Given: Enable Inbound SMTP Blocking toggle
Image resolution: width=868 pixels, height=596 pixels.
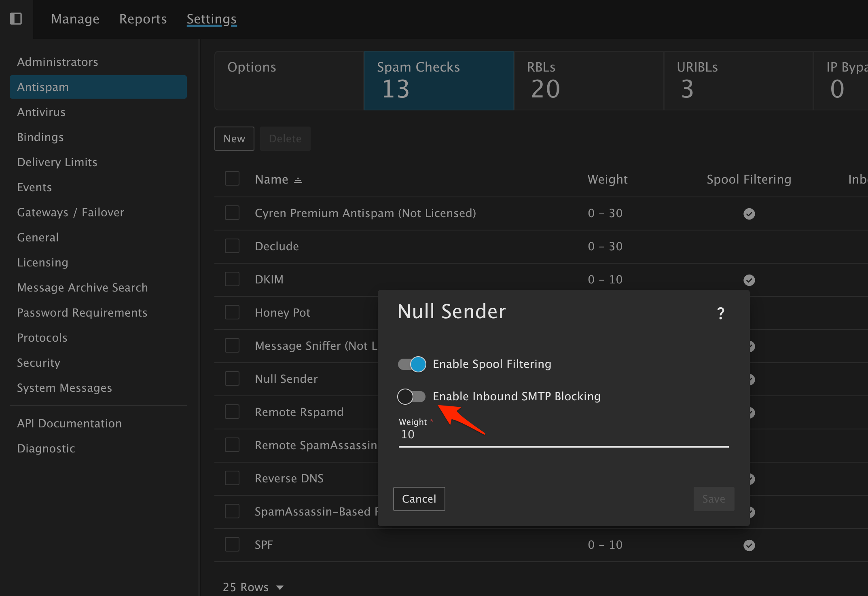Looking at the screenshot, I should [412, 396].
